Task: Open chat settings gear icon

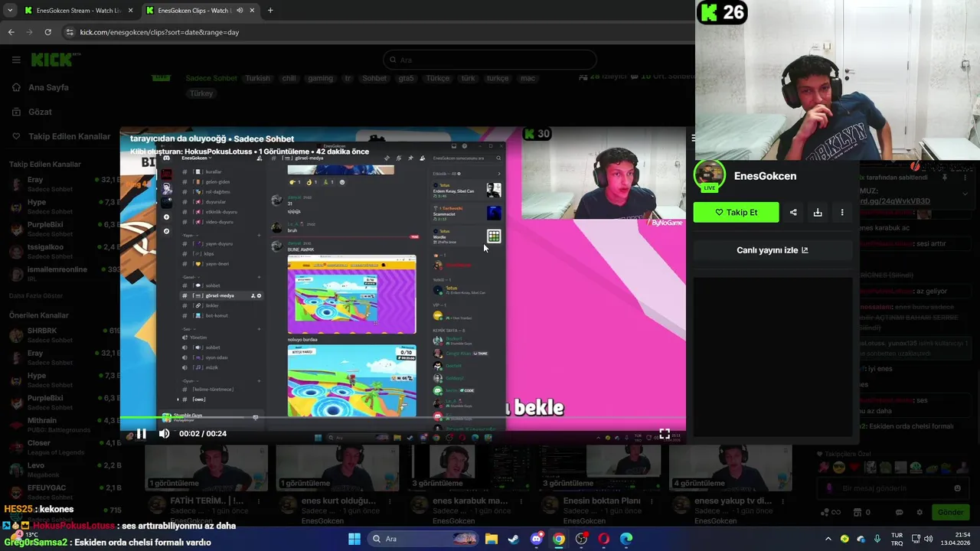Action: [920, 512]
